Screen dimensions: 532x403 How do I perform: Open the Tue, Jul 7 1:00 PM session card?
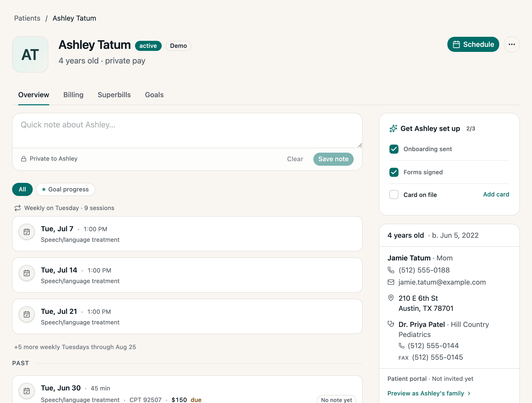[187, 234]
